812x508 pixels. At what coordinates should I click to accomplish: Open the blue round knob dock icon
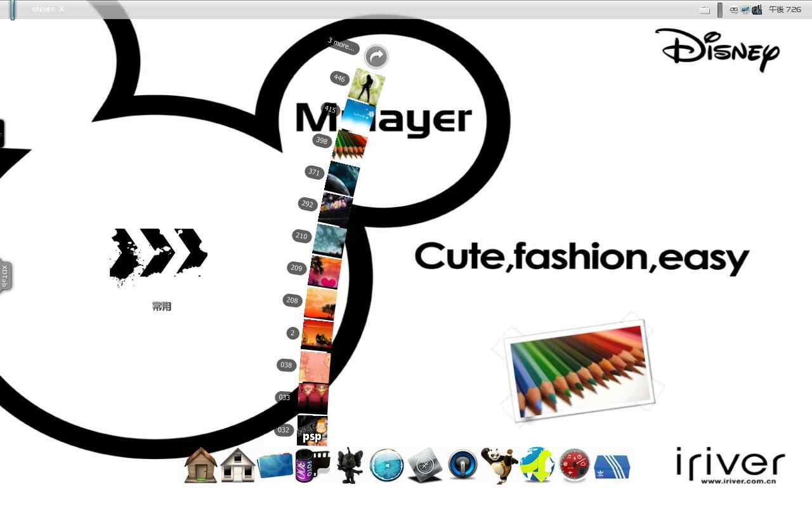(x=462, y=465)
